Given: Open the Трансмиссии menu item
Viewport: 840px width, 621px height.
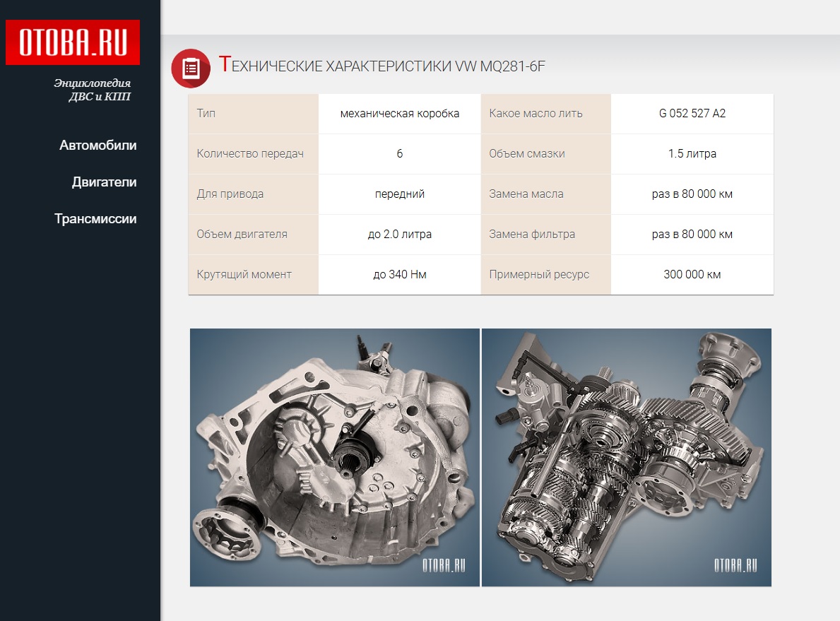Looking at the screenshot, I should coord(95,218).
